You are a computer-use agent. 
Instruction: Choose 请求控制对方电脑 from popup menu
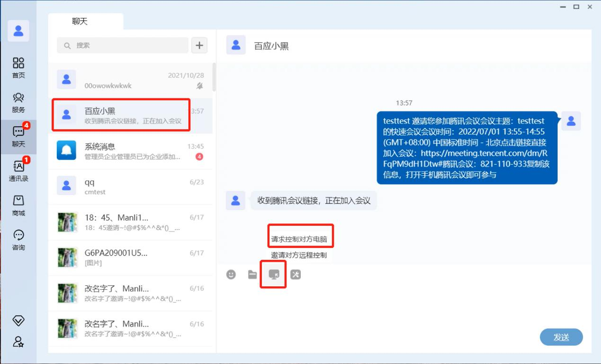(299, 240)
